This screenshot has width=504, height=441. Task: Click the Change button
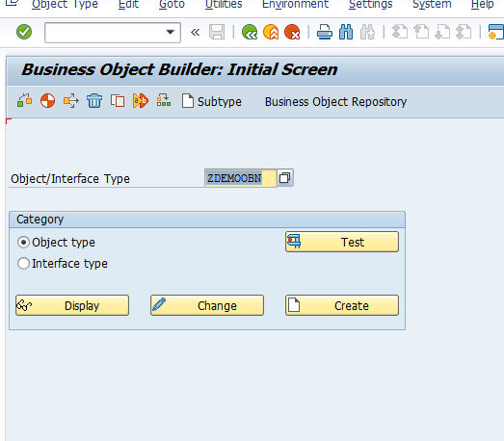pos(207,305)
